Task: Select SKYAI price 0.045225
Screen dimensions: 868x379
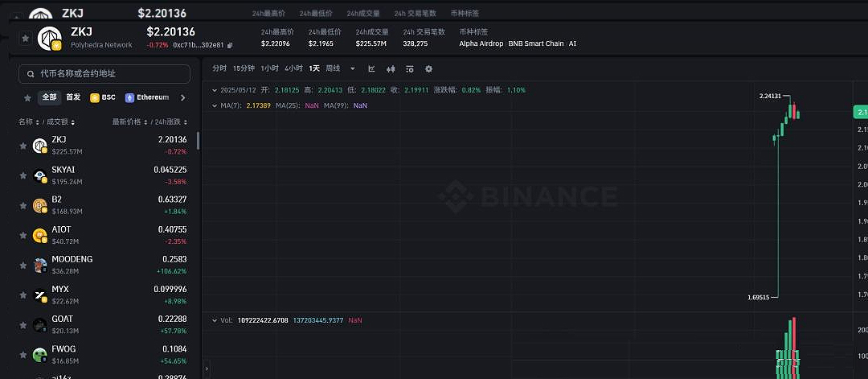Action: coord(170,170)
